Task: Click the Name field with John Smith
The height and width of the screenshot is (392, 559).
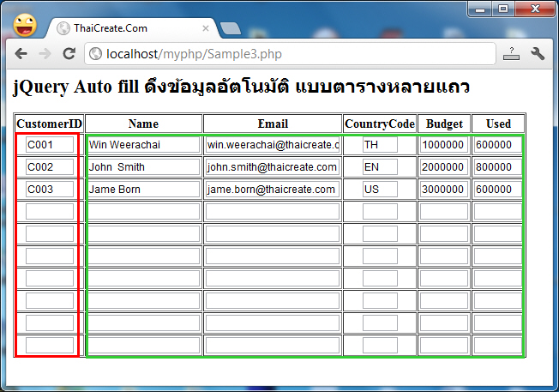Action: (x=144, y=167)
